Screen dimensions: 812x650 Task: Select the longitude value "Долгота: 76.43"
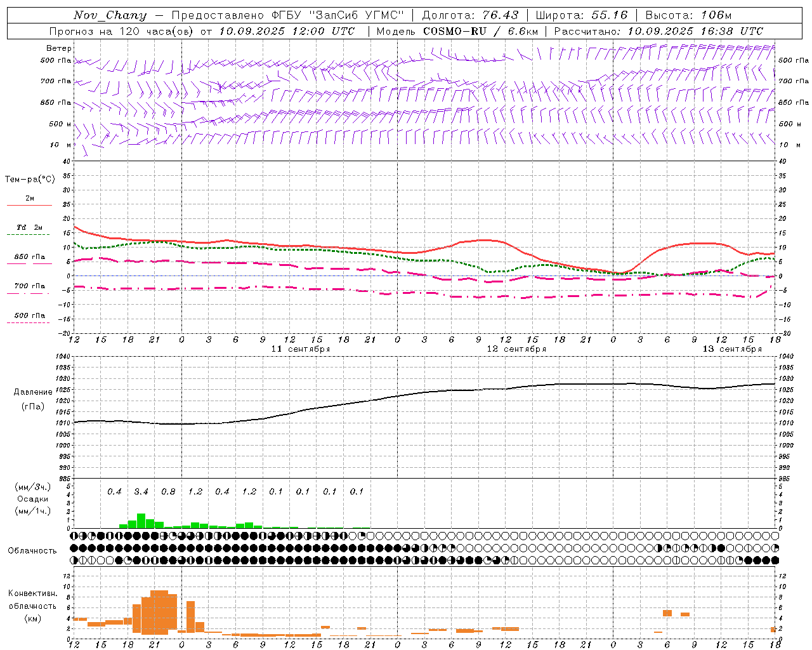click(470, 15)
